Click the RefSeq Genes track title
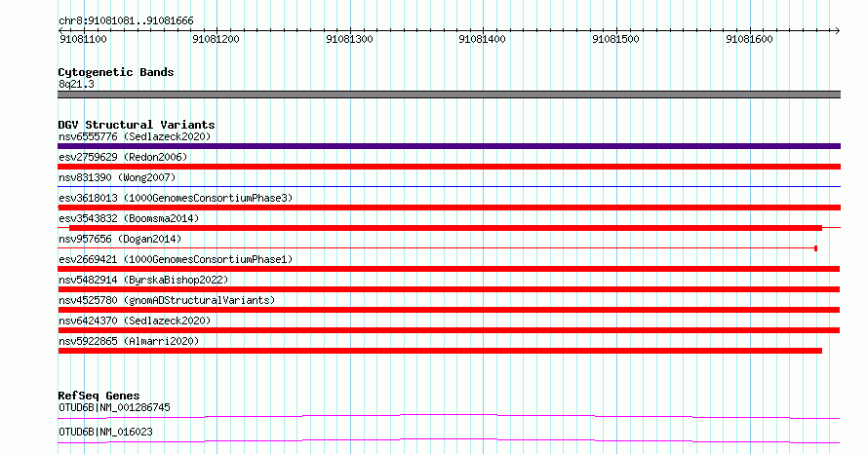The image size is (868, 454). point(99,396)
